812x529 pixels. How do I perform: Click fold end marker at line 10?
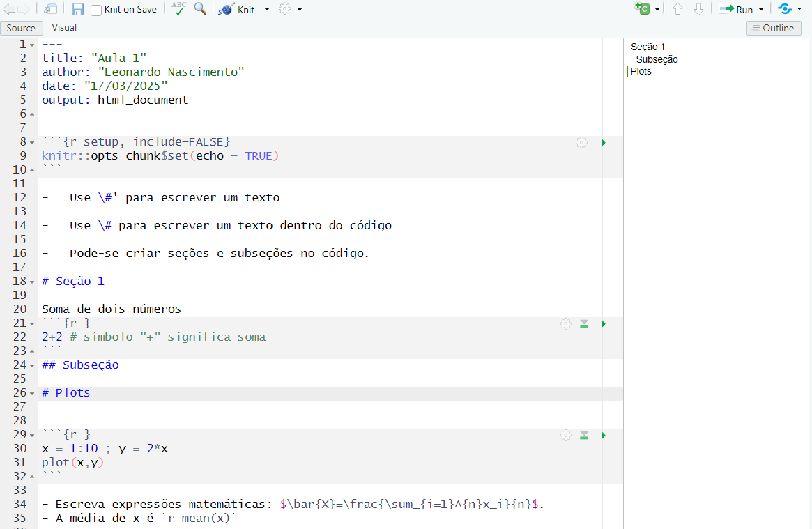click(x=32, y=170)
